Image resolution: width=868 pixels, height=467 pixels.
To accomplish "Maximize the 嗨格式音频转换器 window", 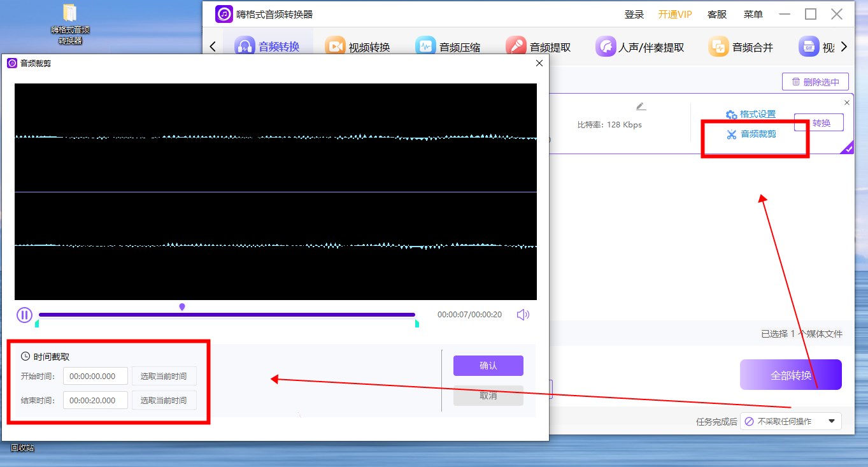I will [811, 14].
